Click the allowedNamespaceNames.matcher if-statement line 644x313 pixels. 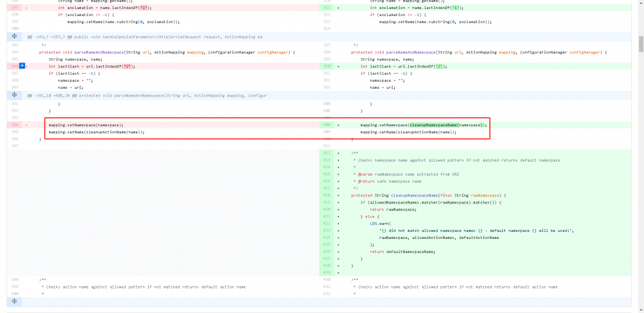(x=431, y=202)
